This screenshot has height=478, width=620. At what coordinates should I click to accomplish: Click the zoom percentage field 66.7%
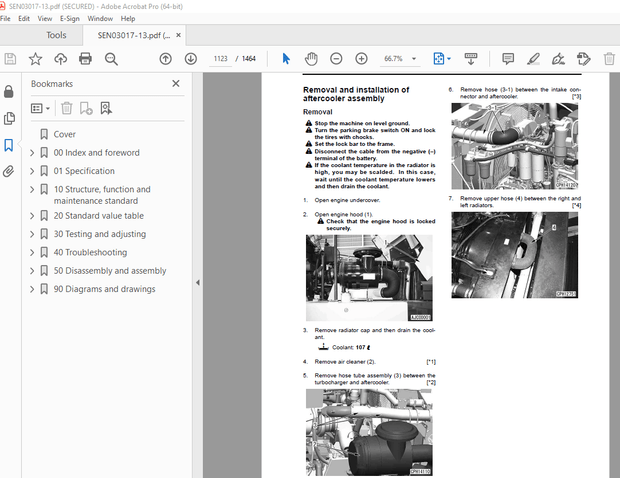[x=393, y=59]
